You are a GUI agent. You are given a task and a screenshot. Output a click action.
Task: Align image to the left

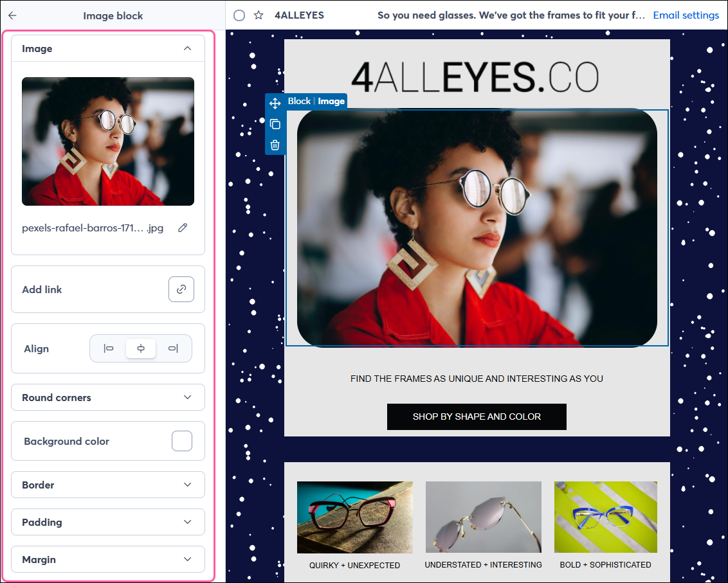click(x=109, y=348)
